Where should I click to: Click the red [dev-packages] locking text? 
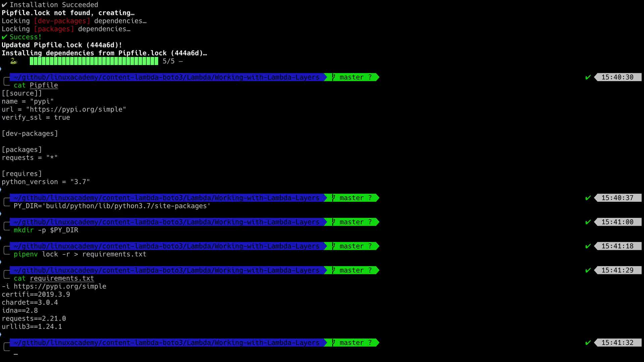pos(62,21)
